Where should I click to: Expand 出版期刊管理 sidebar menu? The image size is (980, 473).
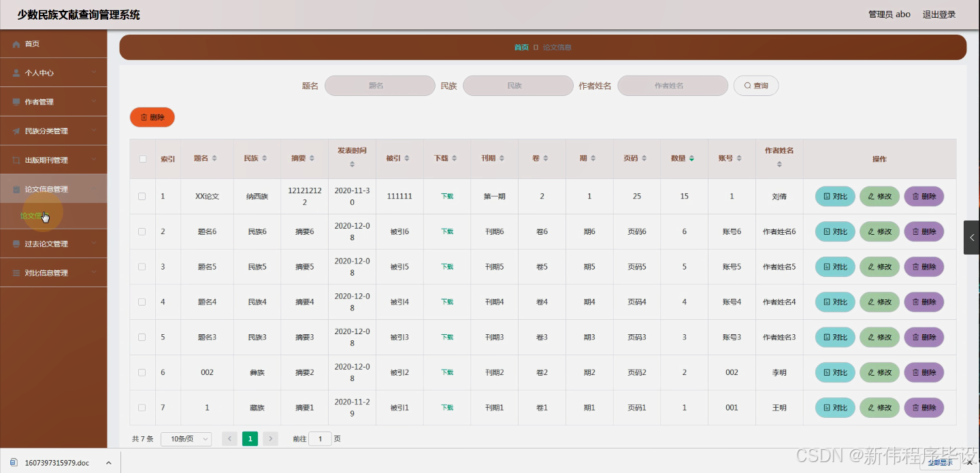(53, 161)
